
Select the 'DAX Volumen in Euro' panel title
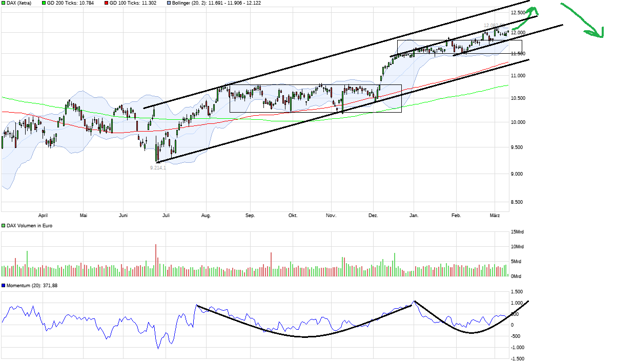click(30, 225)
